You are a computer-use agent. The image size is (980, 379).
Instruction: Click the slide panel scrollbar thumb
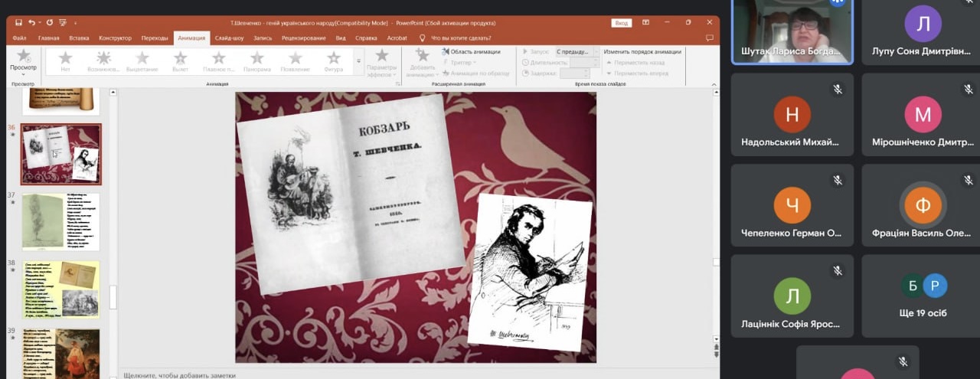click(113, 296)
